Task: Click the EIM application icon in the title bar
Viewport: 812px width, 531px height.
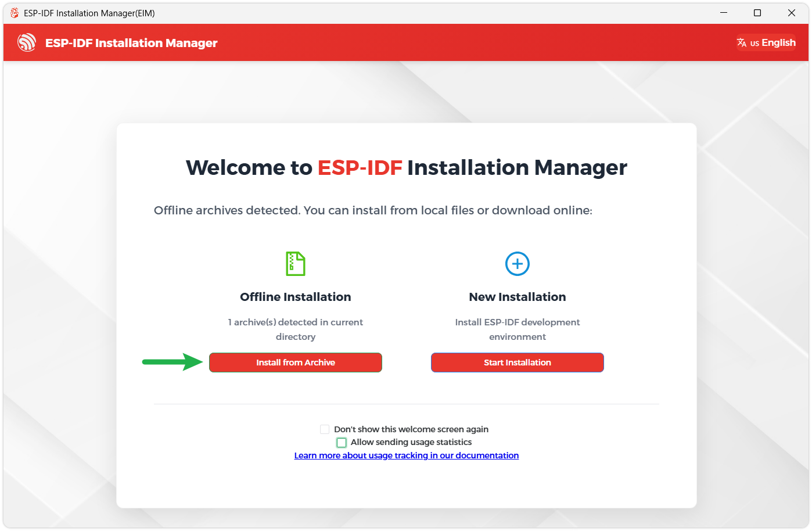Action: [13, 12]
